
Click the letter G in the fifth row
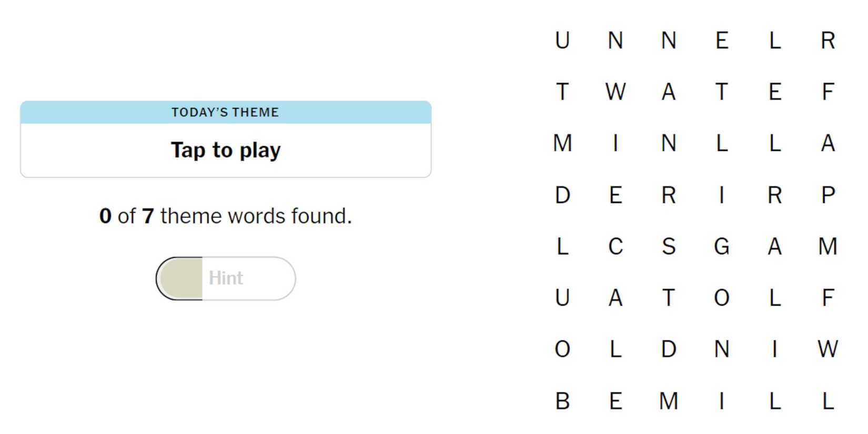[722, 247]
